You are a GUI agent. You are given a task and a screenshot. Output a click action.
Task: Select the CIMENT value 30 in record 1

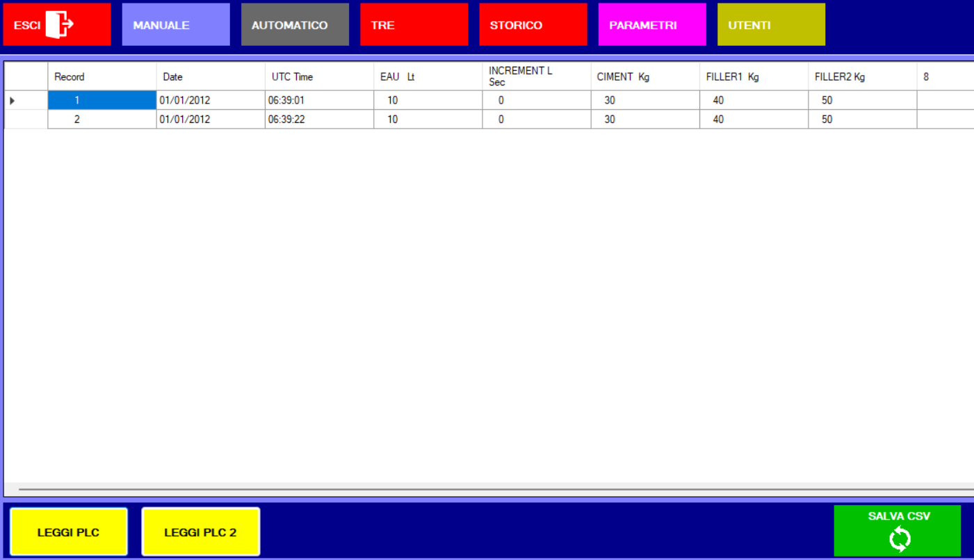(645, 100)
